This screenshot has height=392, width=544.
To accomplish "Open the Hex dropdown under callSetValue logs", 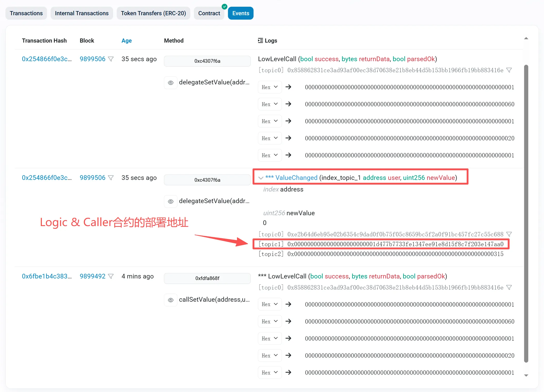I will (x=270, y=304).
